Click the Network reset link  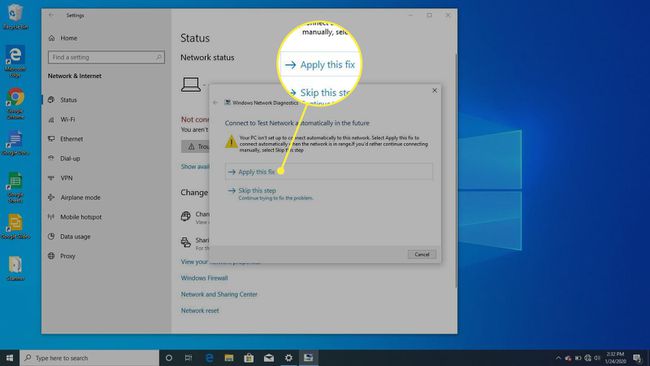pyautogui.click(x=200, y=310)
